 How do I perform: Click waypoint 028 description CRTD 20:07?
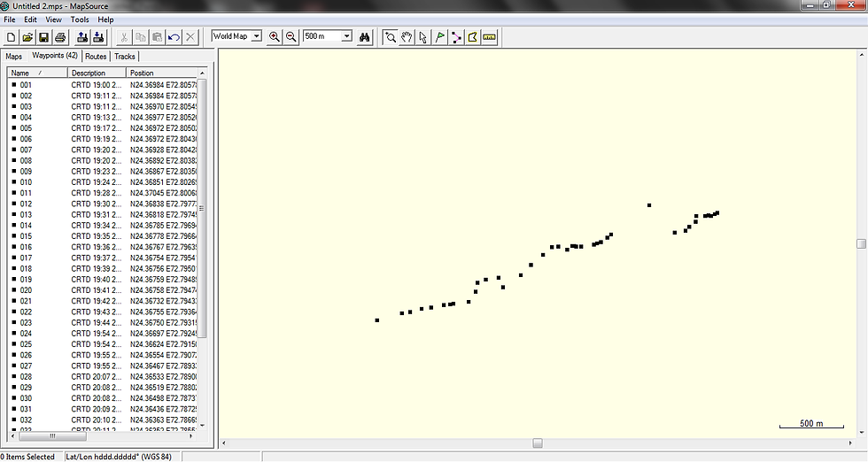(x=97, y=376)
